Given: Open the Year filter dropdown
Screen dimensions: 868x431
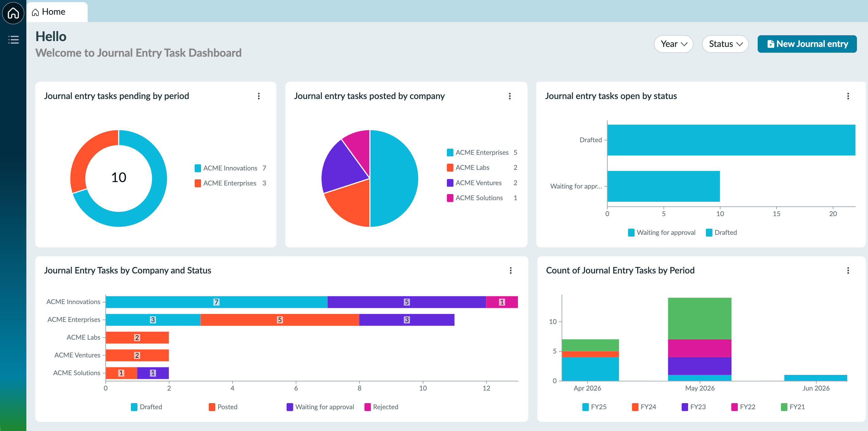Looking at the screenshot, I should [673, 44].
